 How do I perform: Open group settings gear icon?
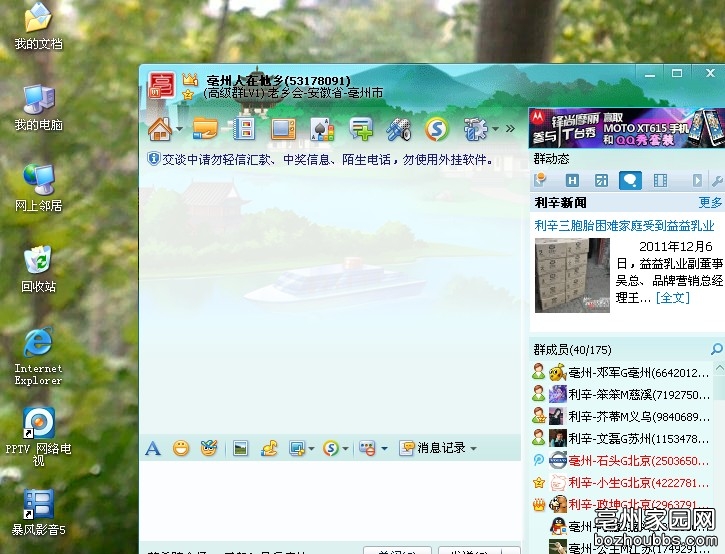[476, 129]
